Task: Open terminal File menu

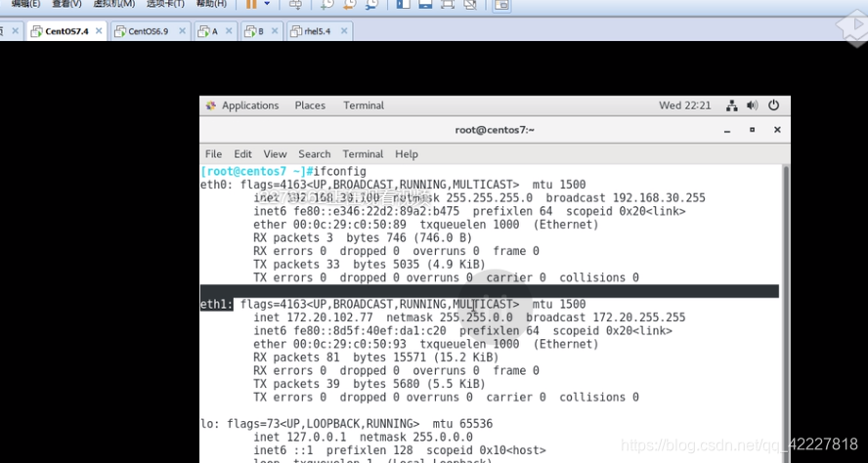Action: pyautogui.click(x=213, y=154)
